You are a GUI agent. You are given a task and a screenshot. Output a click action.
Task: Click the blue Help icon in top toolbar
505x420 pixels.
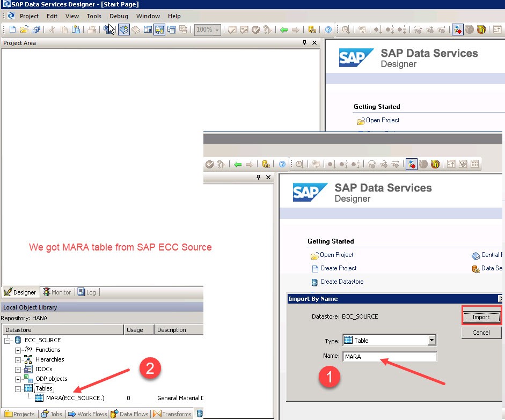coord(328,30)
